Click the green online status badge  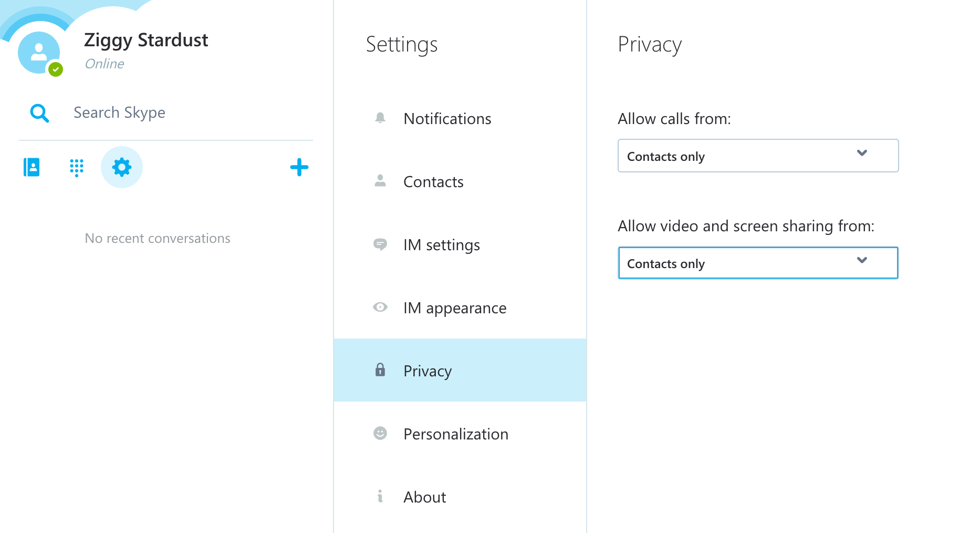coord(56,69)
